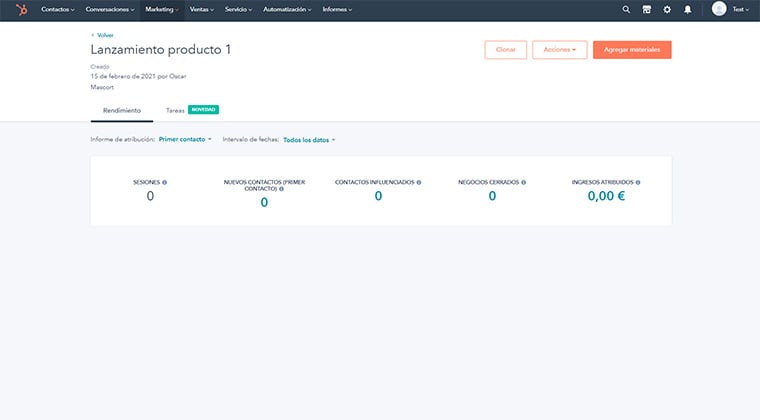Open the notifications bell icon
The image size is (760, 420).
(688, 10)
